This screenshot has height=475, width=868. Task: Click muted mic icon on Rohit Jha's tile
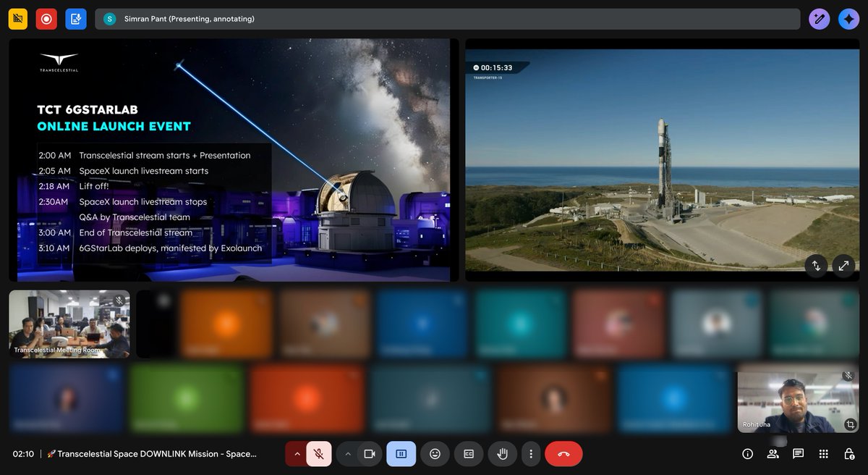pyautogui.click(x=848, y=376)
